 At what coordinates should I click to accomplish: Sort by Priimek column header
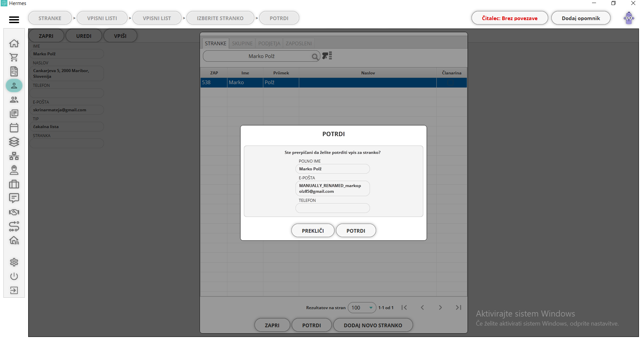281,73
